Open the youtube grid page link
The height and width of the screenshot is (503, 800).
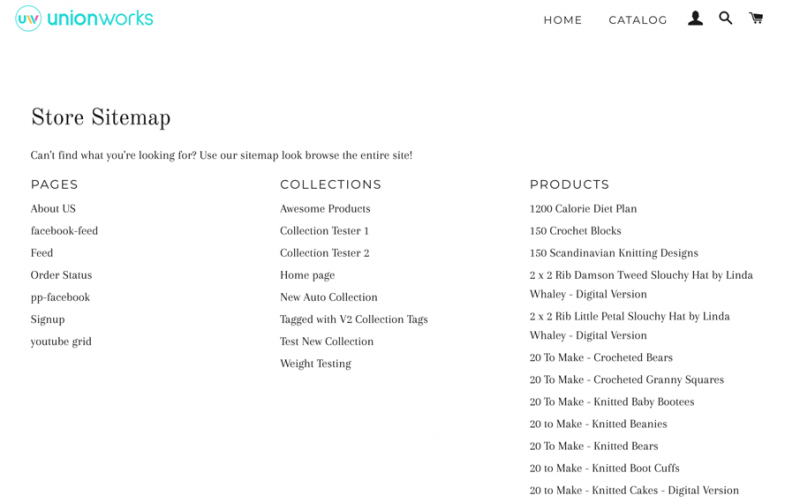coord(61,341)
